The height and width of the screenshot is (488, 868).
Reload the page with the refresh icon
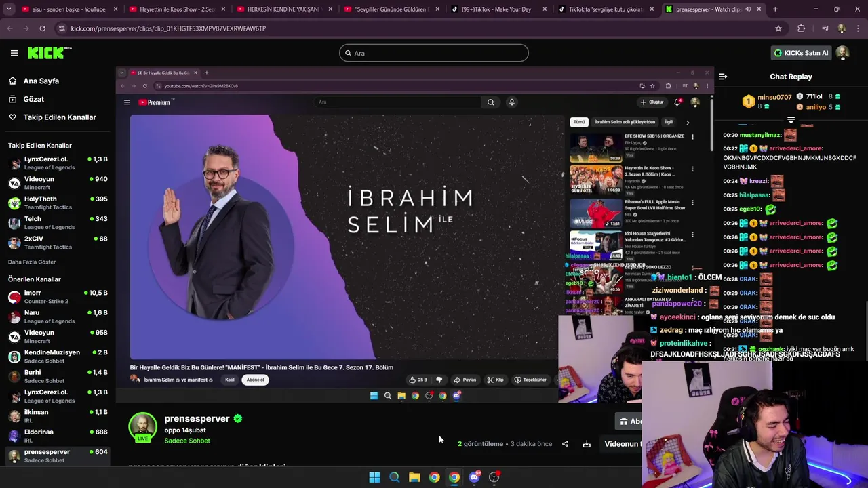[42, 28]
